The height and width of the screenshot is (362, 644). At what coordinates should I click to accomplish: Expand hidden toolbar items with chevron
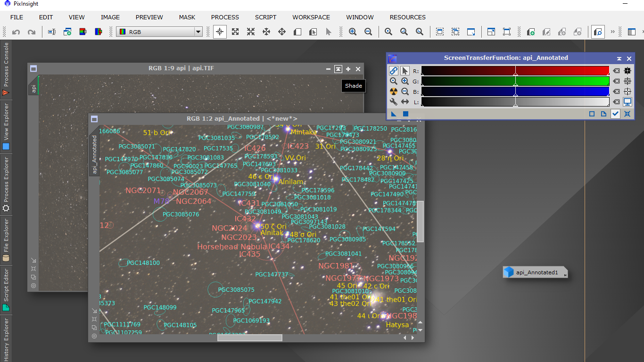click(612, 32)
